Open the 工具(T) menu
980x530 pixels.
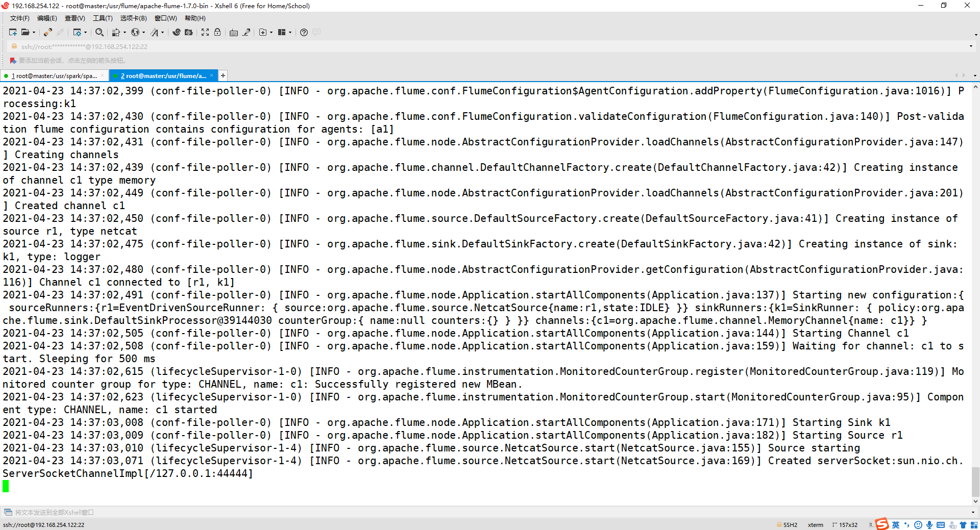click(x=103, y=18)
